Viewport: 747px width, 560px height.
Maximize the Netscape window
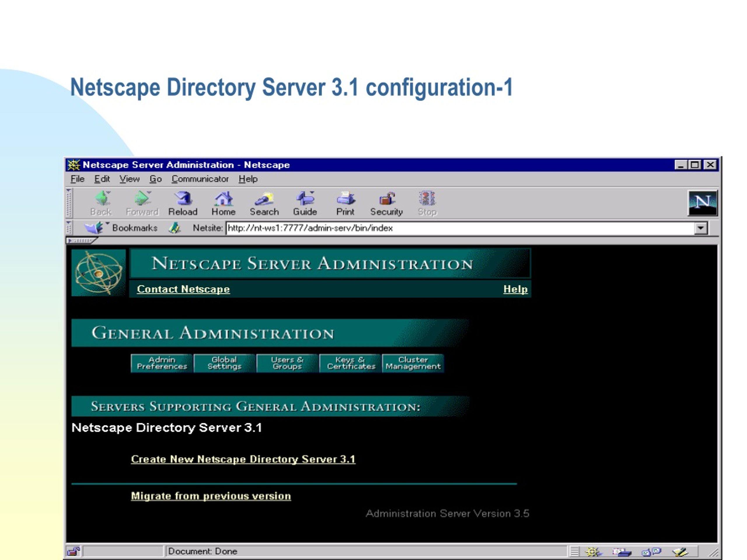coord(695,165)
